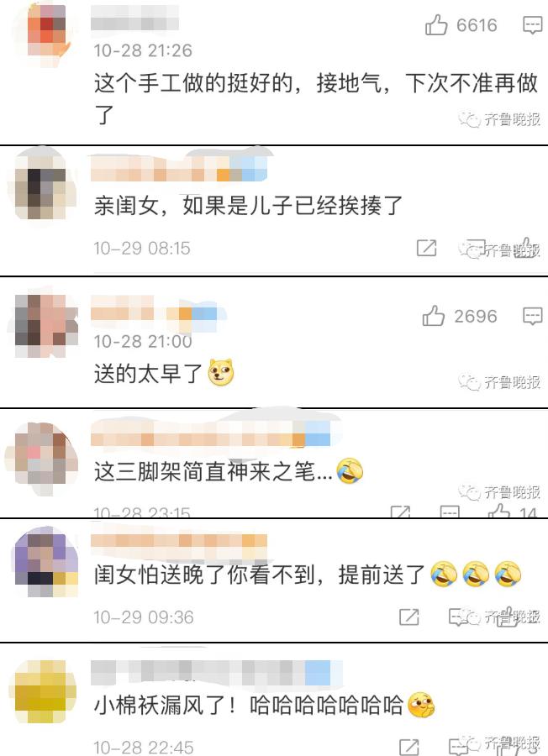Share the 10-28 23:15 comment
The image size is (548, 756).
point(400,512)
